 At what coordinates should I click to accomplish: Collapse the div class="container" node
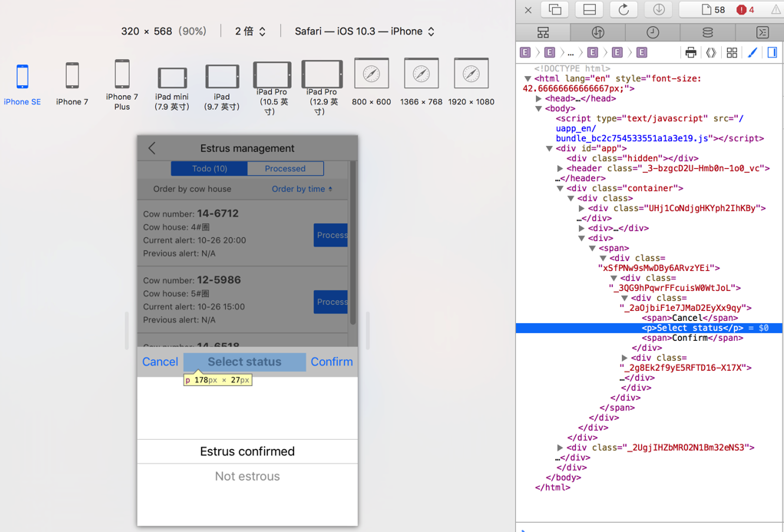point(560,189)
